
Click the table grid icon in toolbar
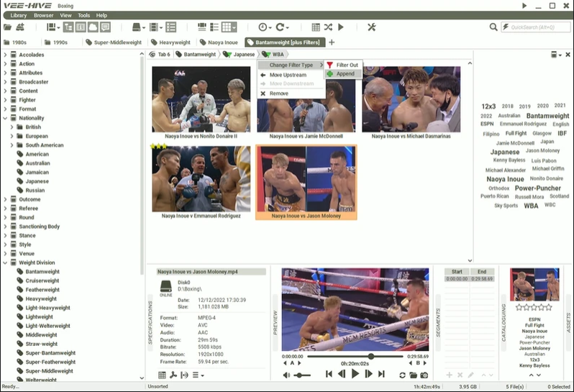316,27
